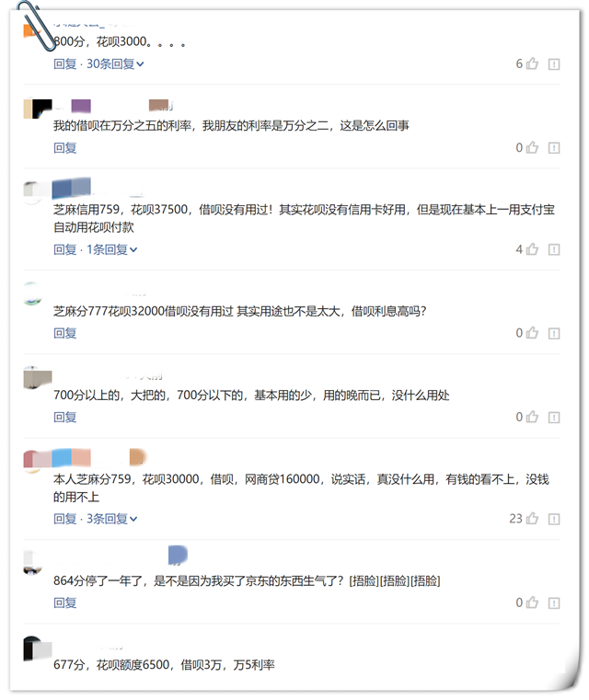Report the 800分 花呗3000 comment
Viewport: 589px width, 700px height.
[x=554, y=64]
